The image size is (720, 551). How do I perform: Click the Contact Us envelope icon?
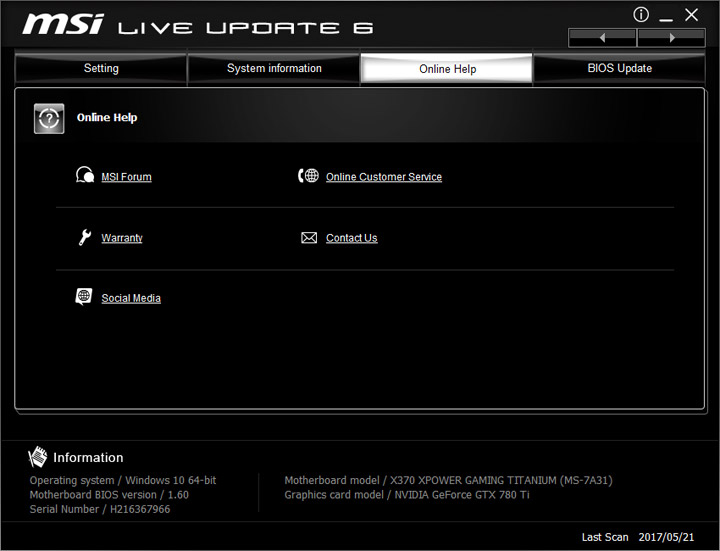[309, 237]
